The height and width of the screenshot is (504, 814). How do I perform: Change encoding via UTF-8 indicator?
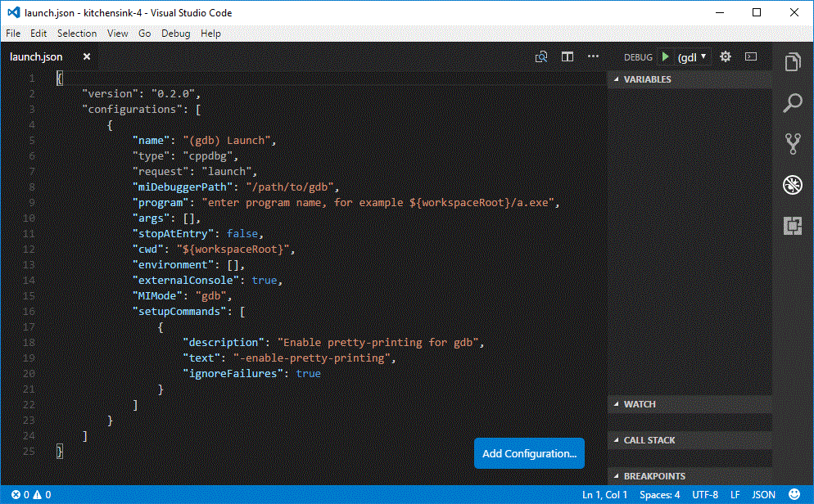pyautogui.click(x=704, y=495)
